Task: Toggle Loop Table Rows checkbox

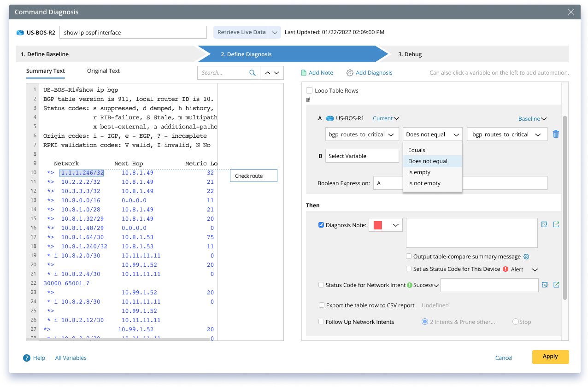Action: (310, 91)
